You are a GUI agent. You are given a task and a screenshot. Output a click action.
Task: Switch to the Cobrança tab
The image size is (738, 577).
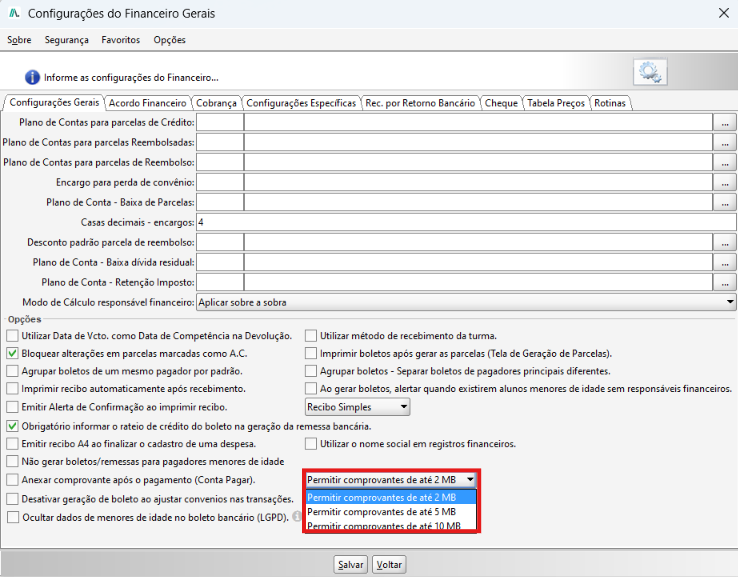[217, 103]
